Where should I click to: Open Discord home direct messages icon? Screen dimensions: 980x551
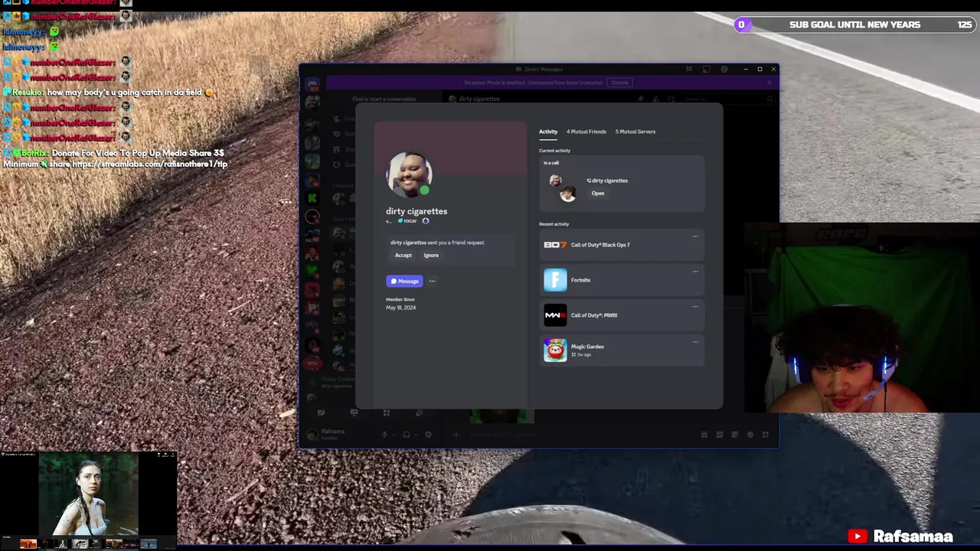click(312, 84)
